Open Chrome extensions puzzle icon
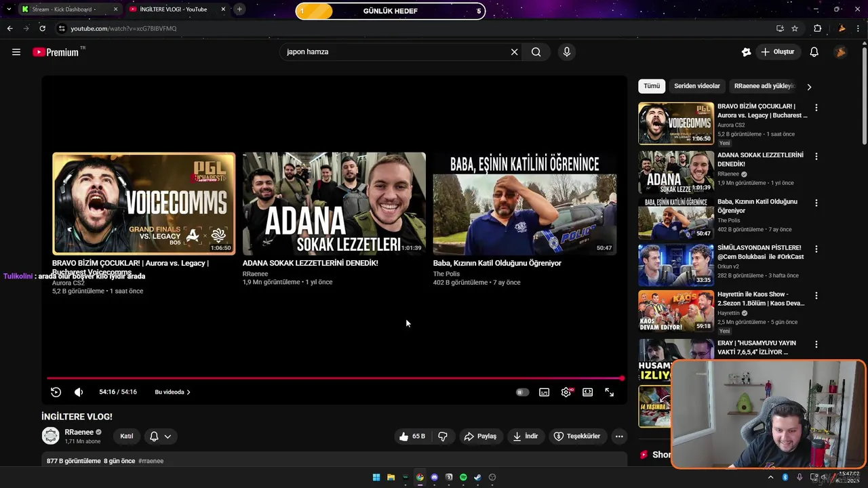 coord(818,28)
